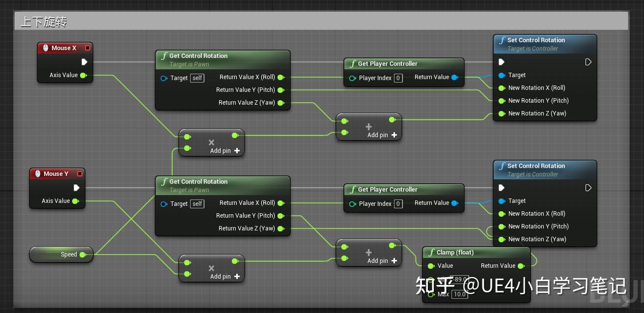Click the mouse icon on the Mouse Y node
644x313 pixels.
[38, 173]
